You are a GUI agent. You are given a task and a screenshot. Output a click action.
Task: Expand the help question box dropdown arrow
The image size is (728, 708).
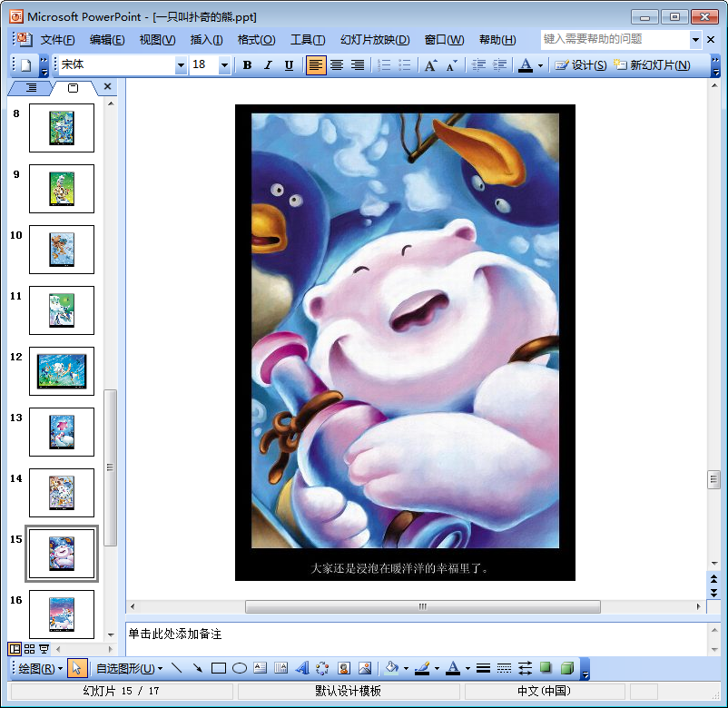(x=695, y=39)
